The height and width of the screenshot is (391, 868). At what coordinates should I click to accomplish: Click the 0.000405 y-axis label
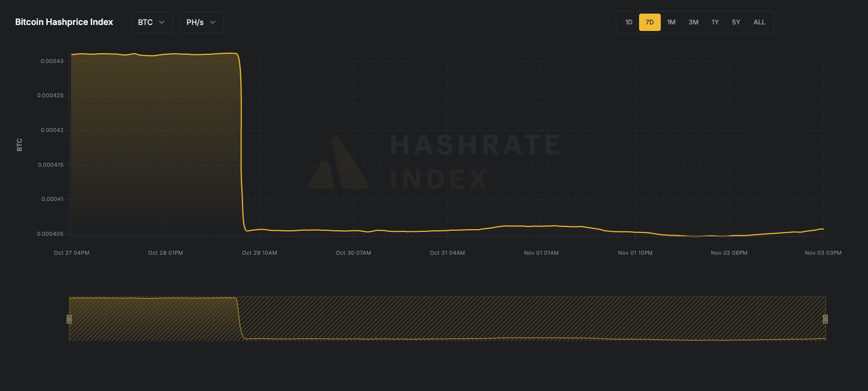click(x=50, y=234)
